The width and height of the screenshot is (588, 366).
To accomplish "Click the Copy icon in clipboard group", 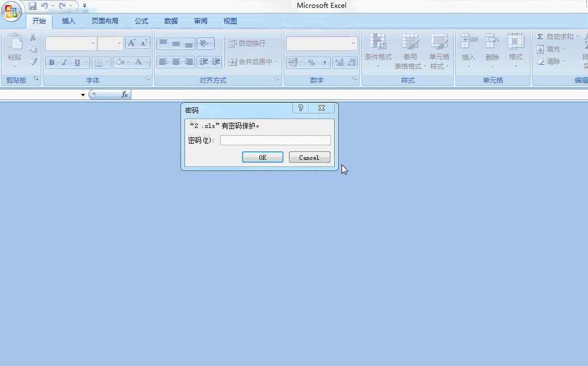I will [33, 49].
